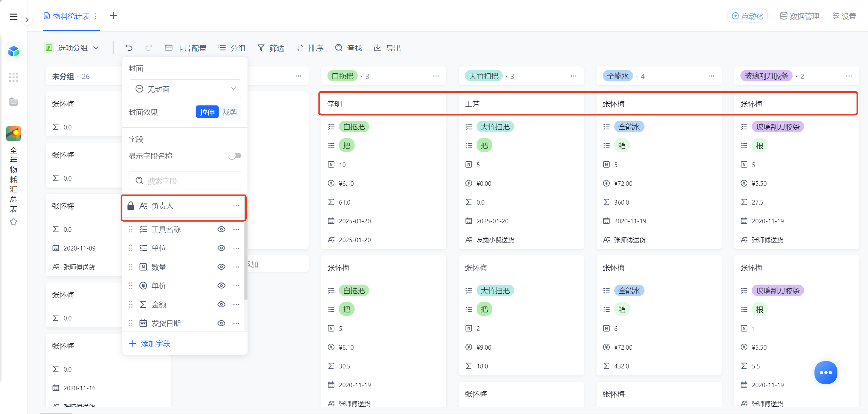Viewport: 868px width, 414px height.
Task: Open the 无封面 cover dropdown
Action: pos(185,89)
